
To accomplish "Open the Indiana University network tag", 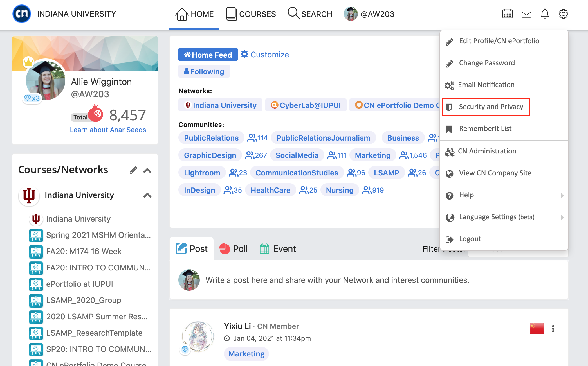I will coord(220,105).
